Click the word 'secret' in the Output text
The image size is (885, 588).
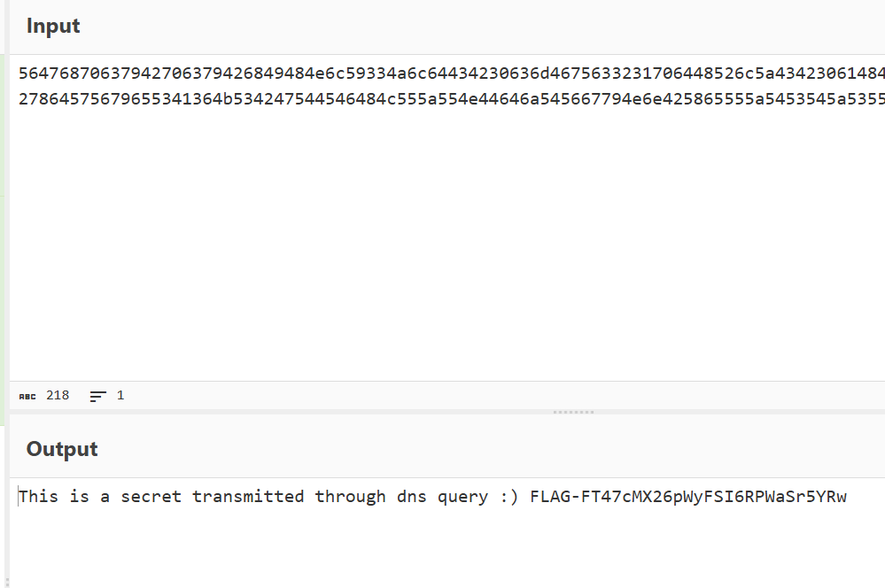[151, 497]
